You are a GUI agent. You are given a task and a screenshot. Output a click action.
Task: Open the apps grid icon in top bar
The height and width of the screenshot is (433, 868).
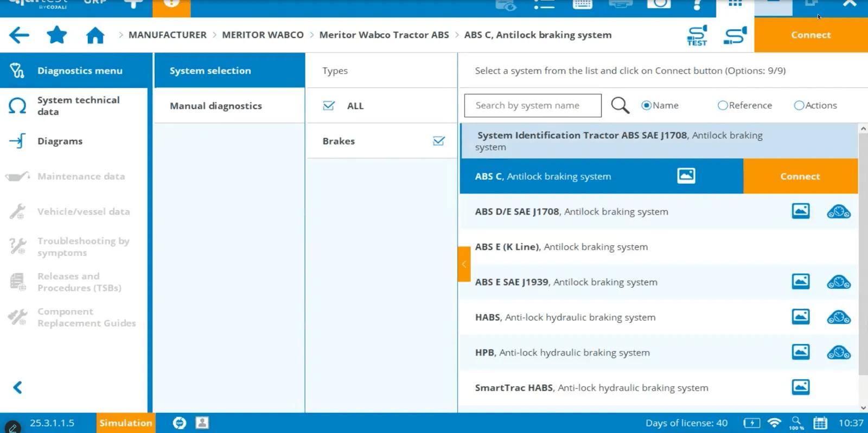coord(735,4)
